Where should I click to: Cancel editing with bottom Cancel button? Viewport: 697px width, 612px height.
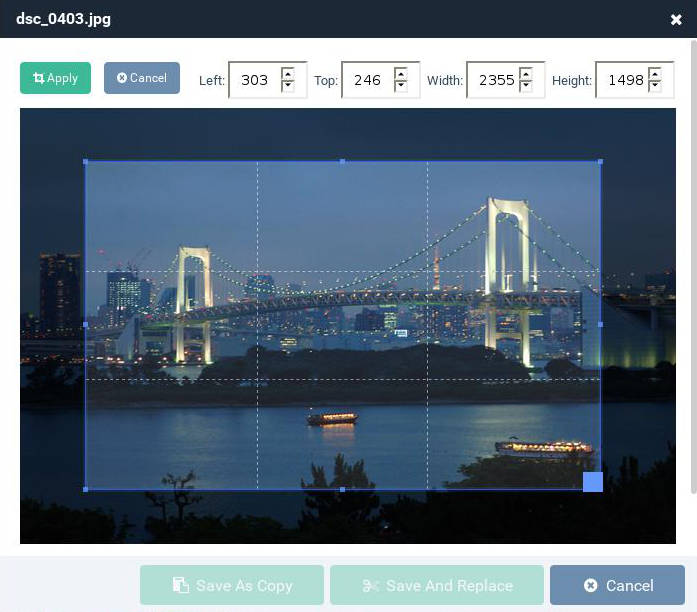click(x=617, y=585)
